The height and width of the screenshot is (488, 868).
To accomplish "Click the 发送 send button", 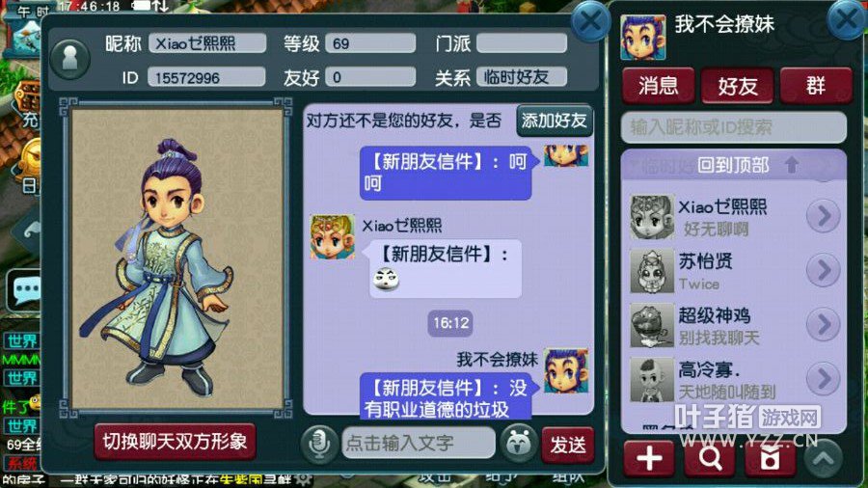I will [x=568, y=445].
